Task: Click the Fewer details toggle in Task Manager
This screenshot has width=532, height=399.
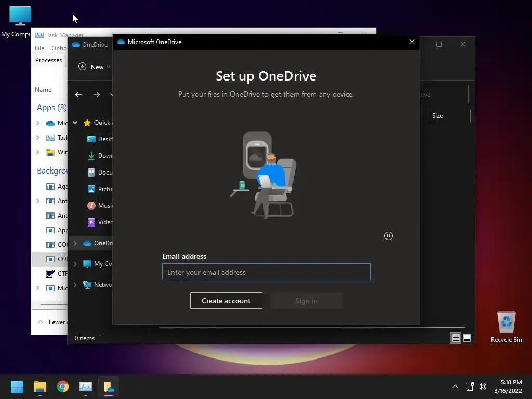Action: click(x=52, y=322)
